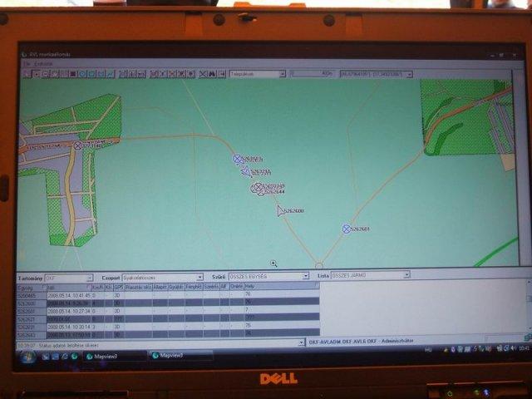Open the second menu in the menu bar

pyautogui.click(x=43, y=64)
